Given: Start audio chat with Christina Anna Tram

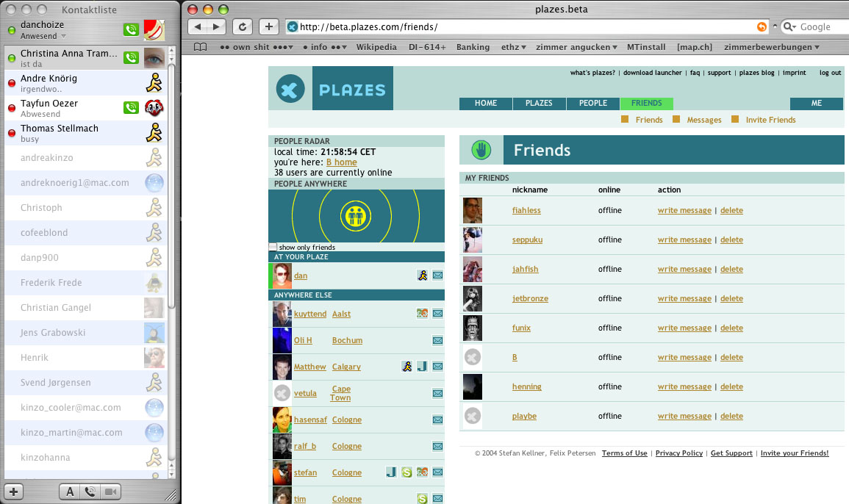Looking at the screenshot, I should [131, 57].
